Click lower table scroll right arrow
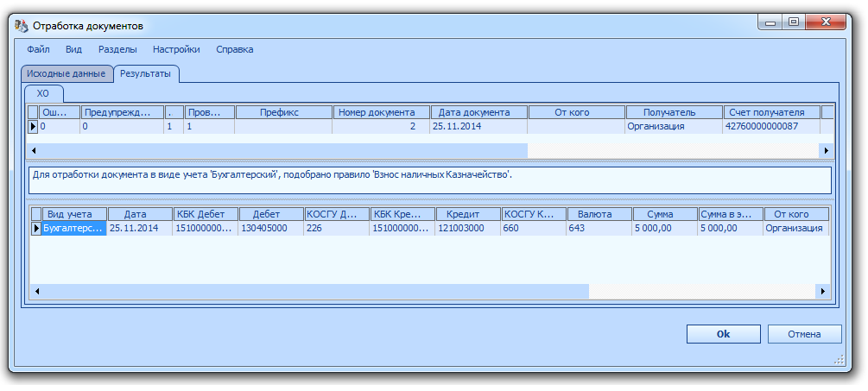 tap(823, 291)
